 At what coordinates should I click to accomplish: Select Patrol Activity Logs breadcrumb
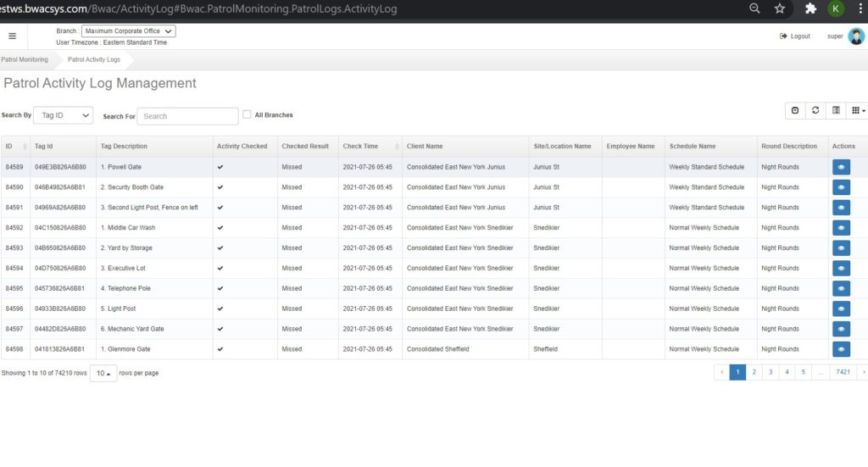[x=94, y=60]
